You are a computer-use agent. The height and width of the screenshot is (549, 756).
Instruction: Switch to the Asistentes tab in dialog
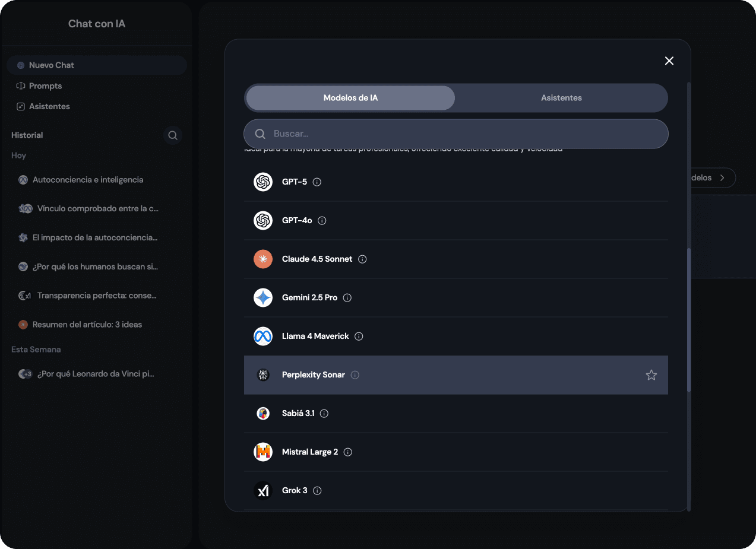click(561, 98)
